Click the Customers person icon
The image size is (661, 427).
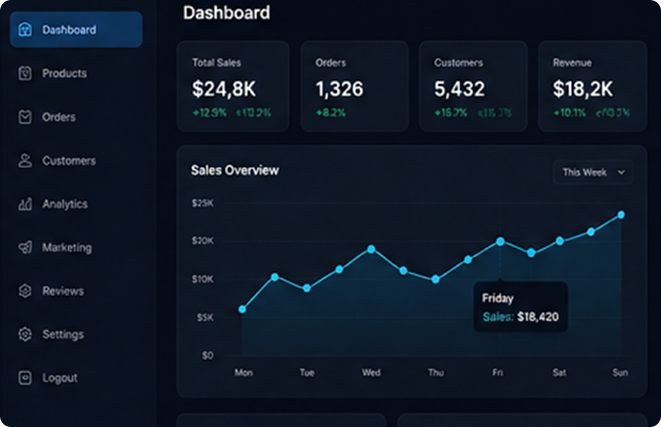(25, 161)
